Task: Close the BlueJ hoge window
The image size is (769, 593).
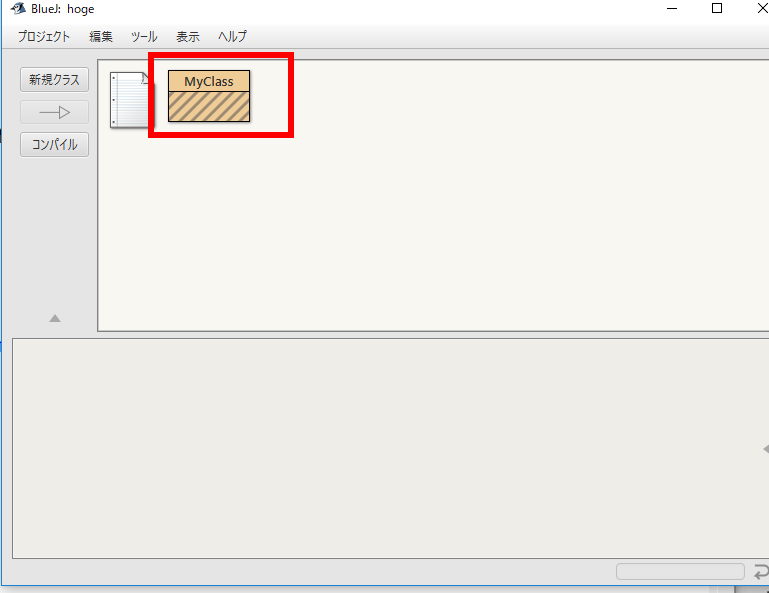Action: pos(761,8)
